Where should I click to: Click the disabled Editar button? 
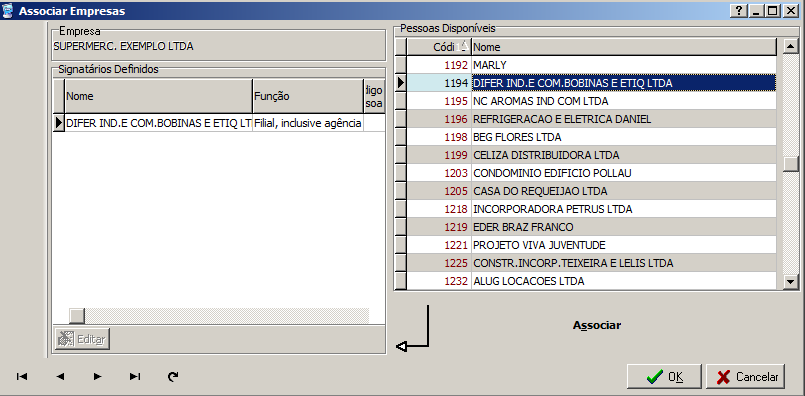(82, 339)
